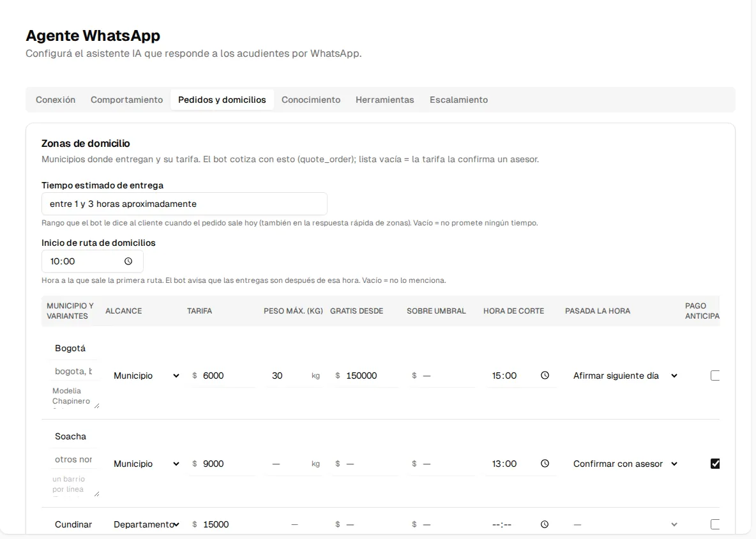Image resolution: width=756 pixels, height=539 pixels.
Task: Grab the Soacha neighborhoods textarea resize handle
Action: 96,494
